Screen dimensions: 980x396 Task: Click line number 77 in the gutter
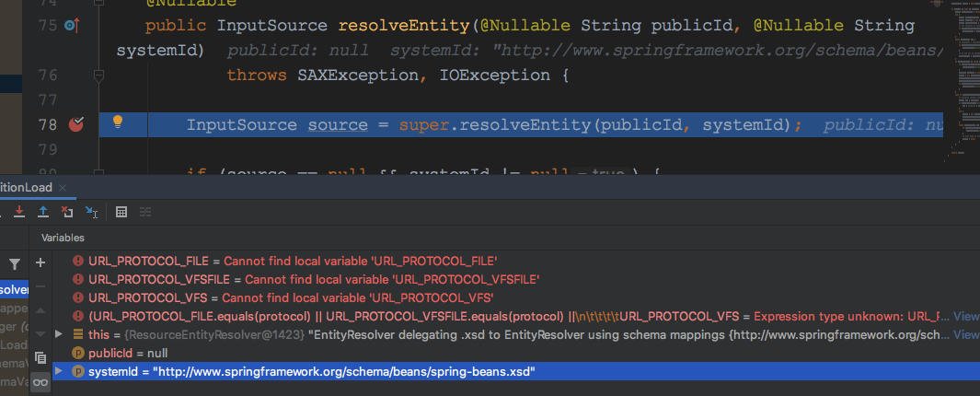point(48,100)
